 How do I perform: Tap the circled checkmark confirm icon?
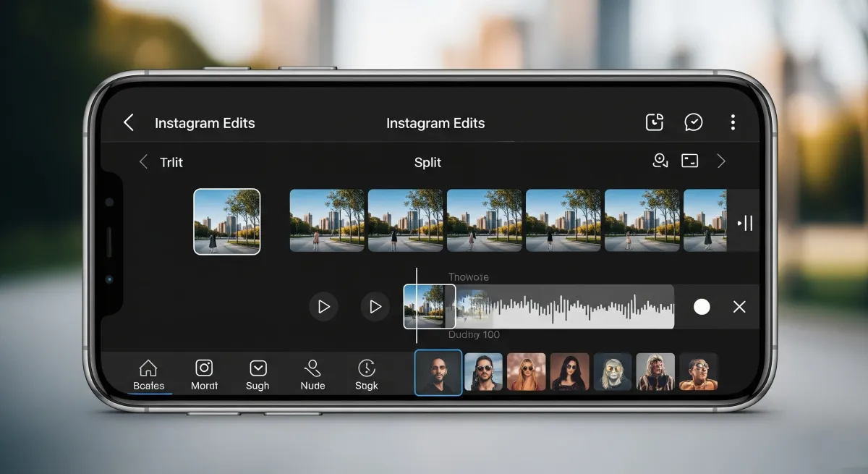[x=694, y=122]
